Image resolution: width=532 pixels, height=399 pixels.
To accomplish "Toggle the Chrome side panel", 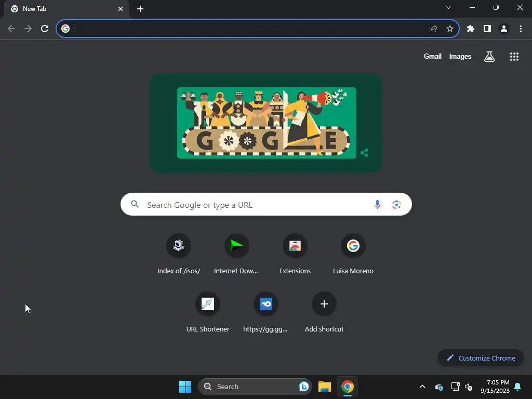I will point(487,29).
